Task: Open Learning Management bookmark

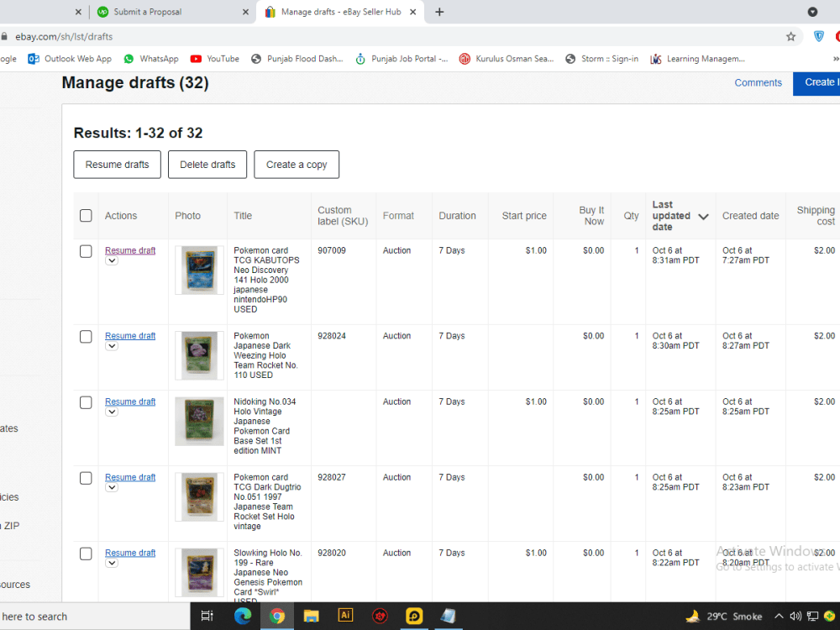Action: 697,59
